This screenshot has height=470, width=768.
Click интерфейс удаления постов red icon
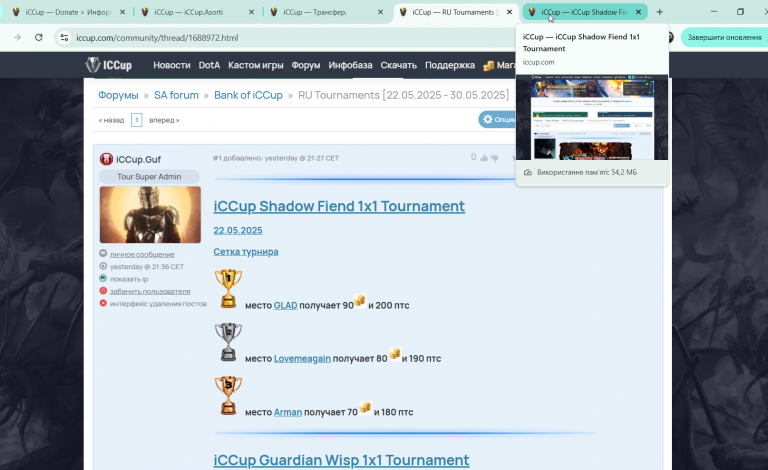click(103, 303)
